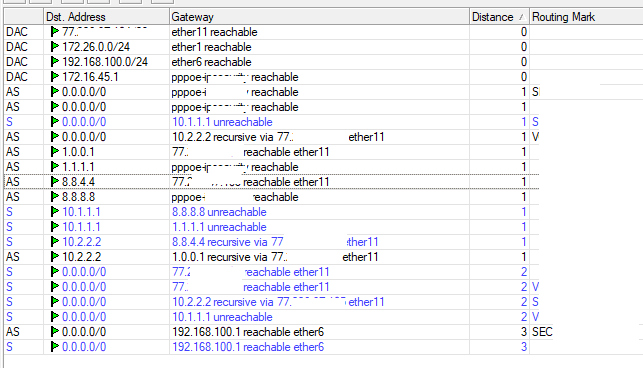Select gateway '10.1.1.1 unreachable' with distance 2

(222, 317)
